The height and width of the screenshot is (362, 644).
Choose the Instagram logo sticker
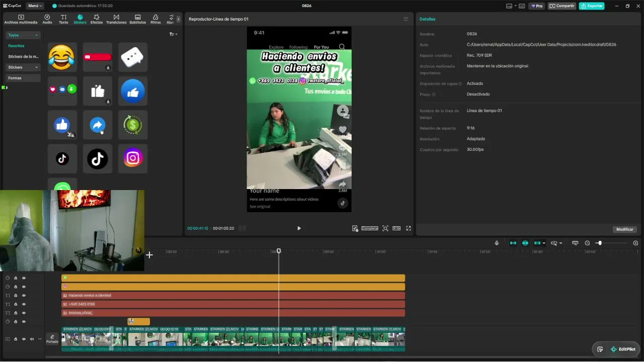(x=133, y=158)
